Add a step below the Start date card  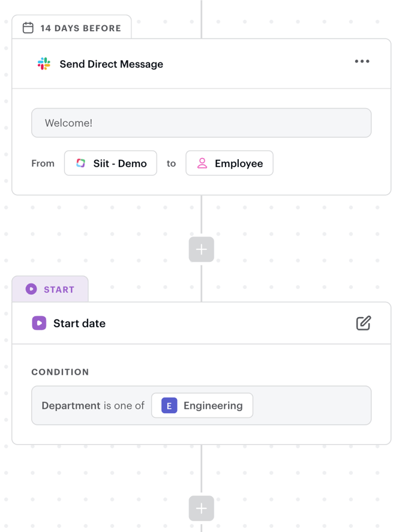(202, 508)
